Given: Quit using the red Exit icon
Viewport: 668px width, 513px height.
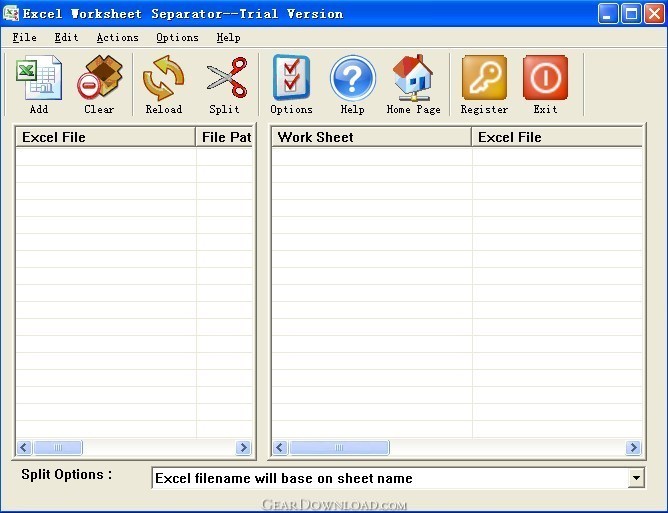Looking at the screenshot, I should point(545,77).
